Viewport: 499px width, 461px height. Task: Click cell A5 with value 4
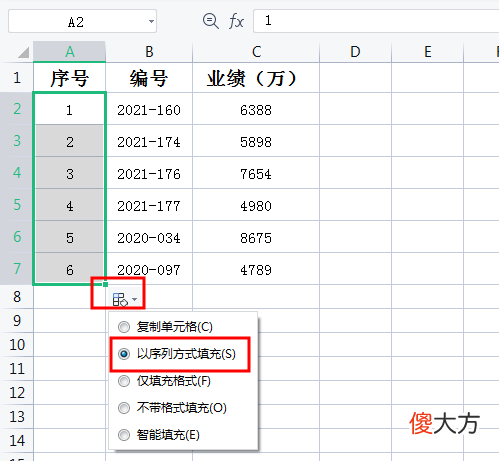(70, 206)
